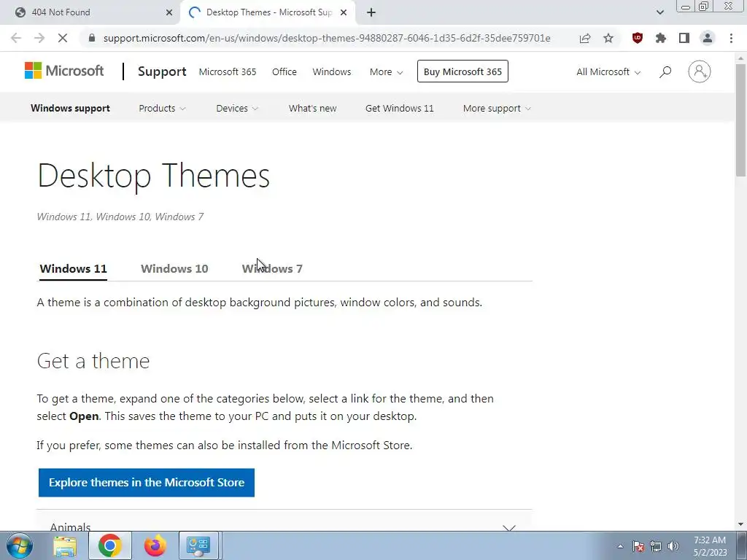The image size is (747, 560).
Task: Go forward in browser history
Action: [x=39, y=38]
